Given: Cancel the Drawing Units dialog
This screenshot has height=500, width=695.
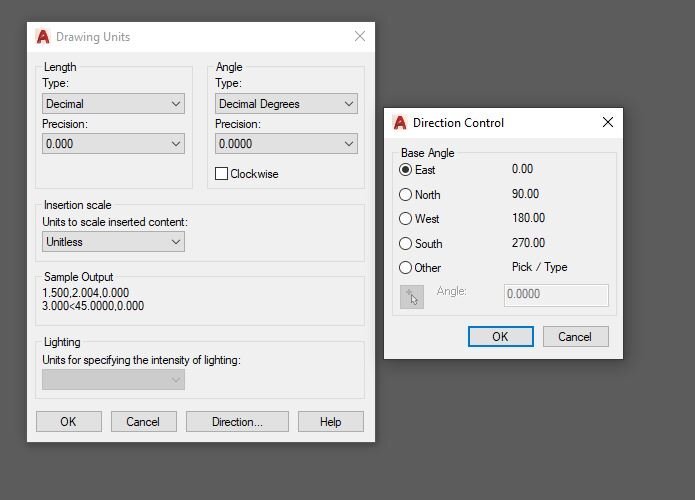Looking at the screenshot, I should [x=144, y=422].
